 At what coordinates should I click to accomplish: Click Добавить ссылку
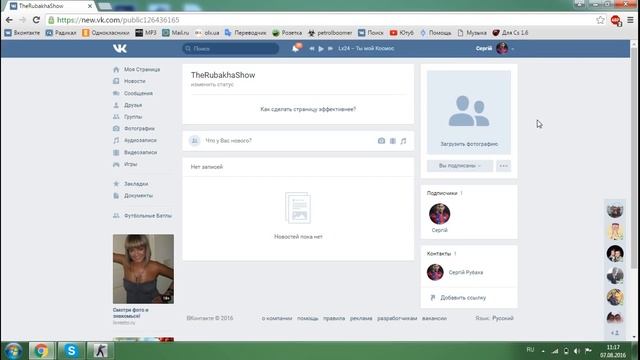click(463, 298)
